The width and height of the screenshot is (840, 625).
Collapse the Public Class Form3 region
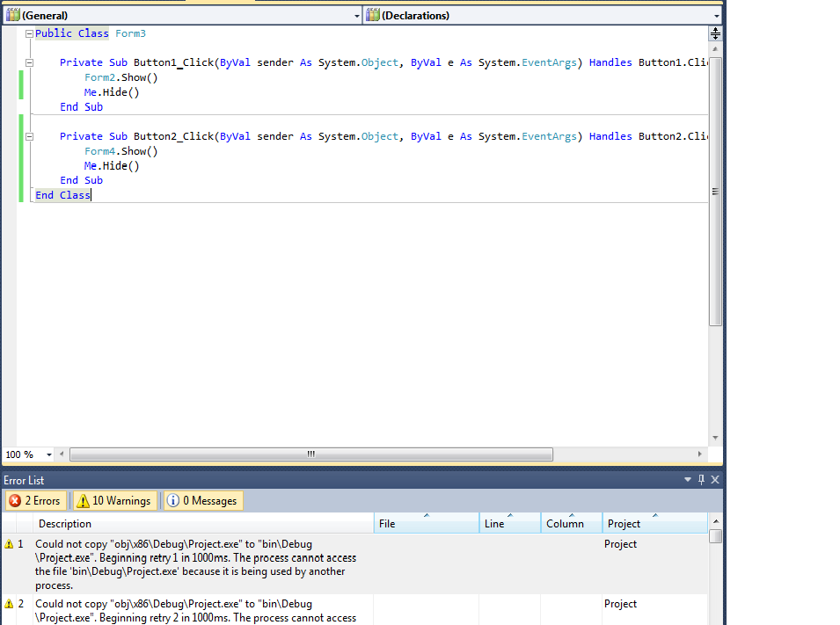click(29, 33)
